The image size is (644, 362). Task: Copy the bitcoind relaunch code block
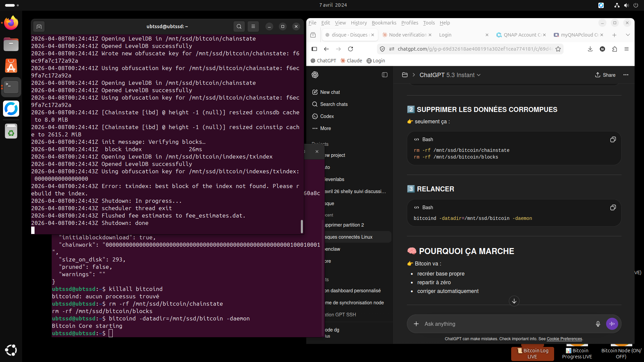pyautogui.click(x=613, y=207)
